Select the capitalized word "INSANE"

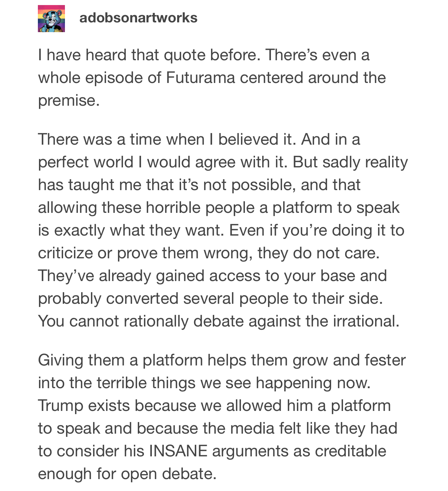pyautogui.click(x=178, y=451)
